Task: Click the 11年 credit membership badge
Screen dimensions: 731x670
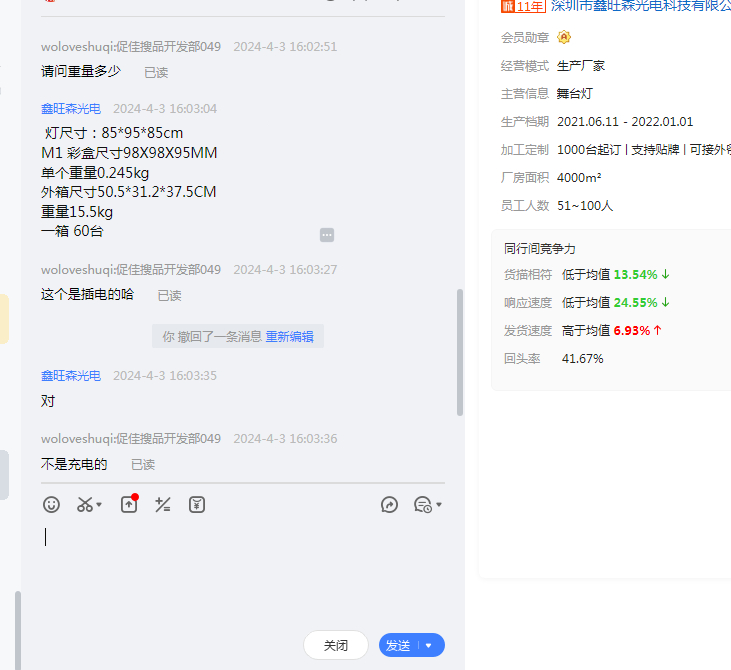Action: (523, 6)
